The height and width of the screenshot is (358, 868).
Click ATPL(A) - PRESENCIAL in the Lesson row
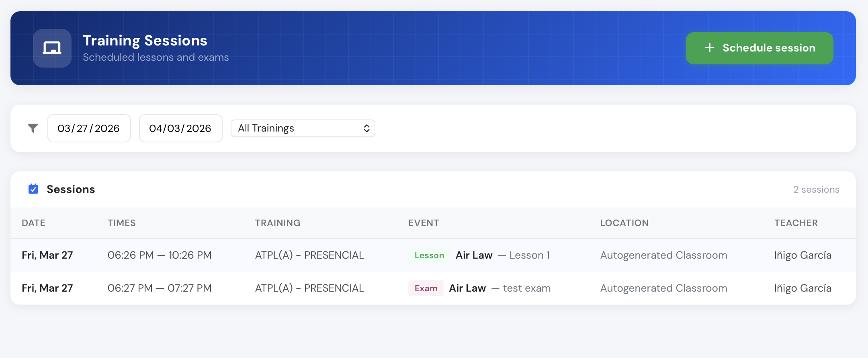tap(309, 255)
